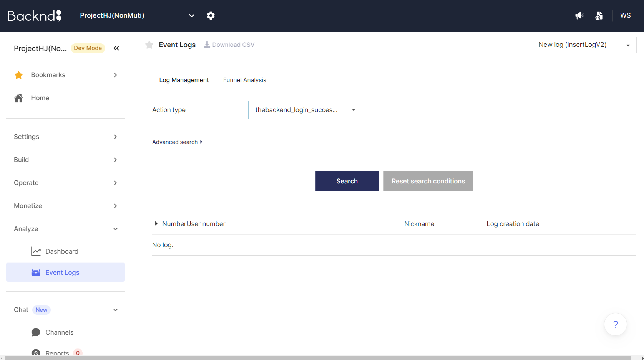The height and width of the screenshot is (360, 644).
Task: Click Reset search conditions button
Action: tap(428, 181)
